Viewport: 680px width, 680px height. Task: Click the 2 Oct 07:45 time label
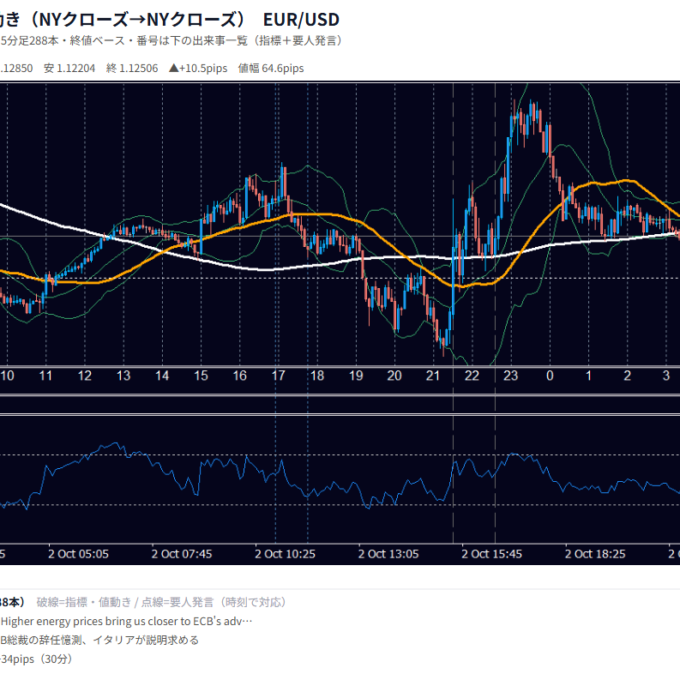(182, 554)
